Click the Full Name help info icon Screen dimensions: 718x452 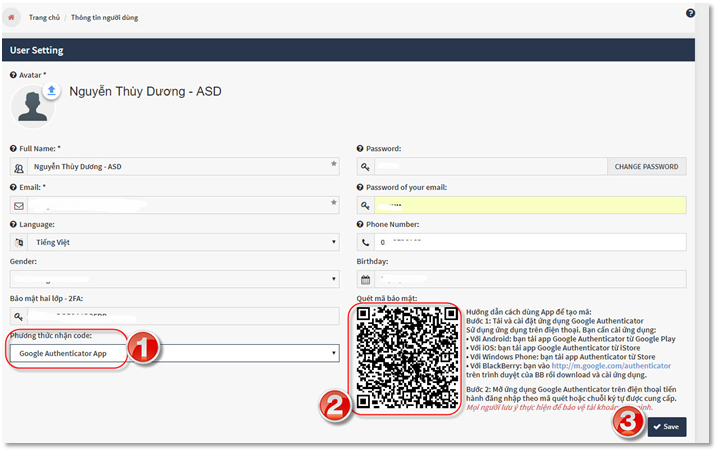click(x=13, y=148)
